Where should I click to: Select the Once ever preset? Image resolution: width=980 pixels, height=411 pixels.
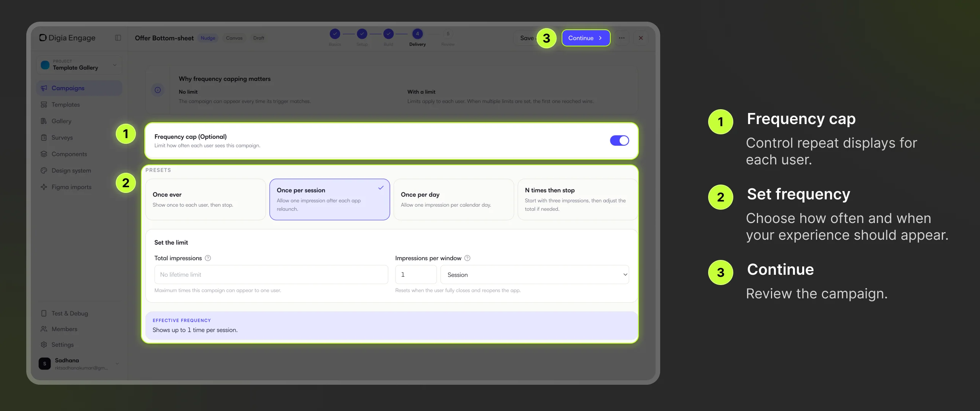(206, 199)
